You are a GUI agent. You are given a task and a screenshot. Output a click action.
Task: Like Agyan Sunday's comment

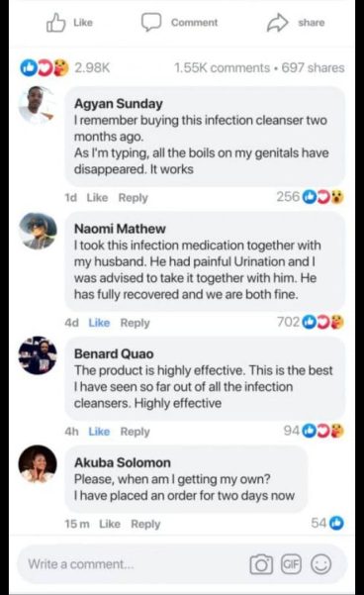[97, 197]
